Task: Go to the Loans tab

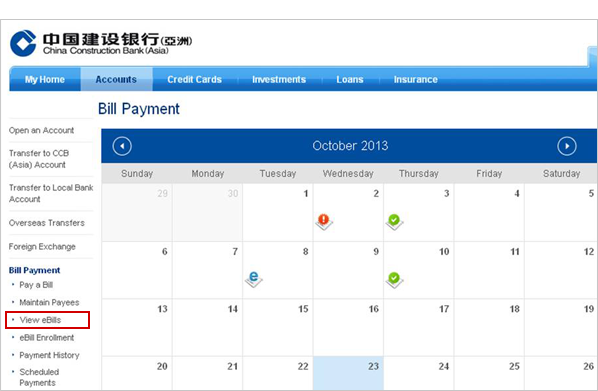Action: coord(350,79)
